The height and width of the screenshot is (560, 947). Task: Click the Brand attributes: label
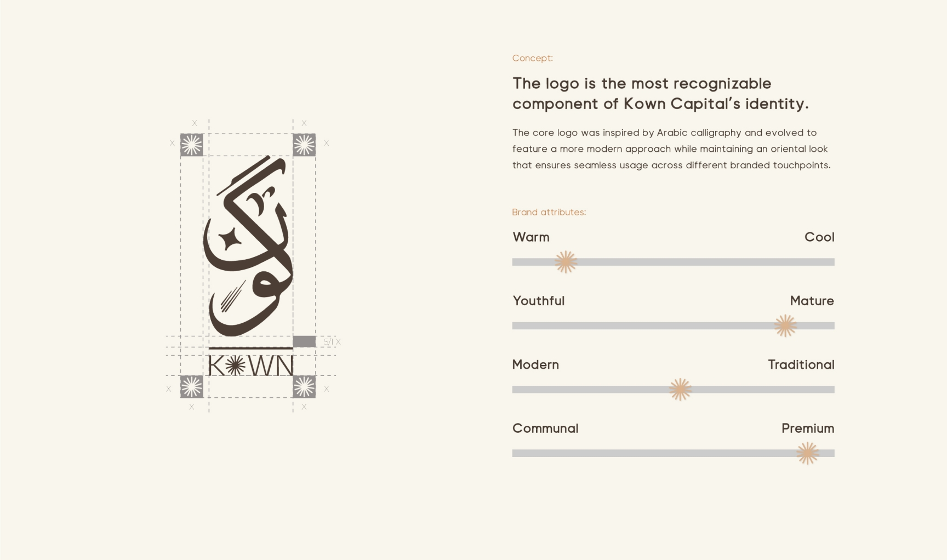pos(549,212)
